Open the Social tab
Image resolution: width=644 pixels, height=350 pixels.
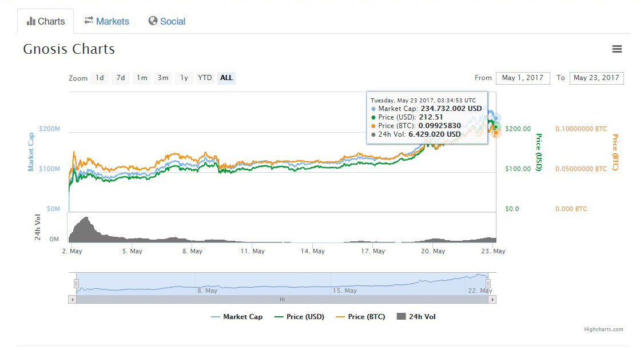tap(167, 21)
